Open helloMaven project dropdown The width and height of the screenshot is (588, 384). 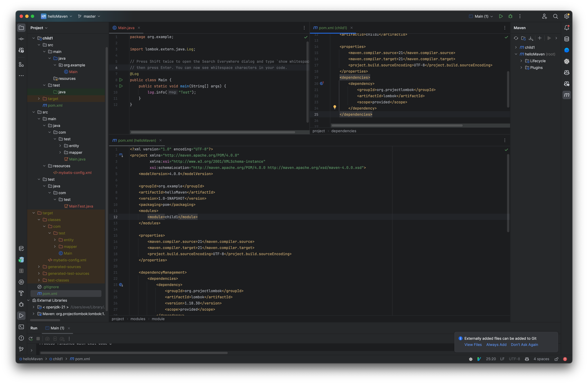pos(57,16)
